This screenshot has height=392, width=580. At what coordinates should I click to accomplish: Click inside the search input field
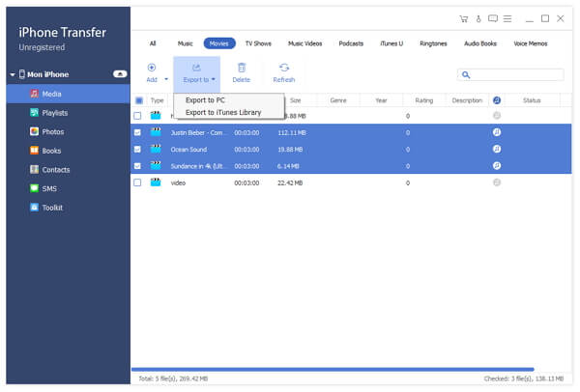click(x=510, y=75)
